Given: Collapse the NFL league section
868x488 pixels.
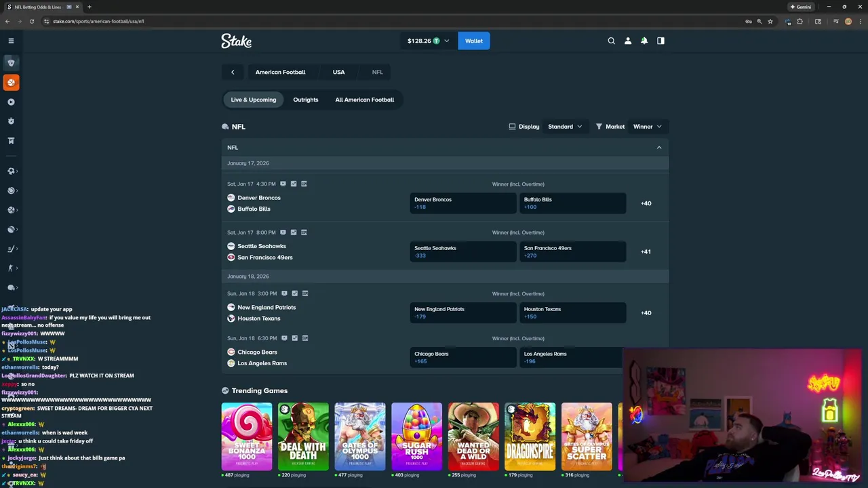Looking at the screenshot, I should pyautogui.click(x=658, y=147).
